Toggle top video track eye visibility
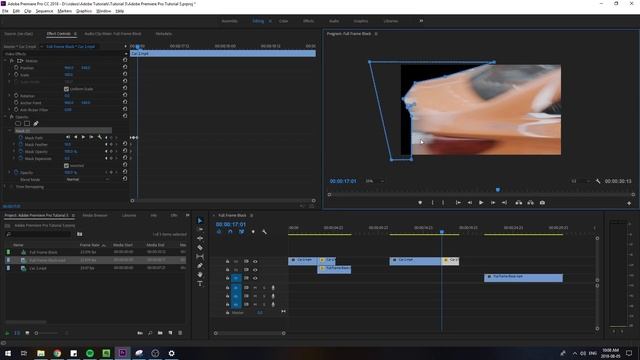640x360 pixels. tap(255, 261)
